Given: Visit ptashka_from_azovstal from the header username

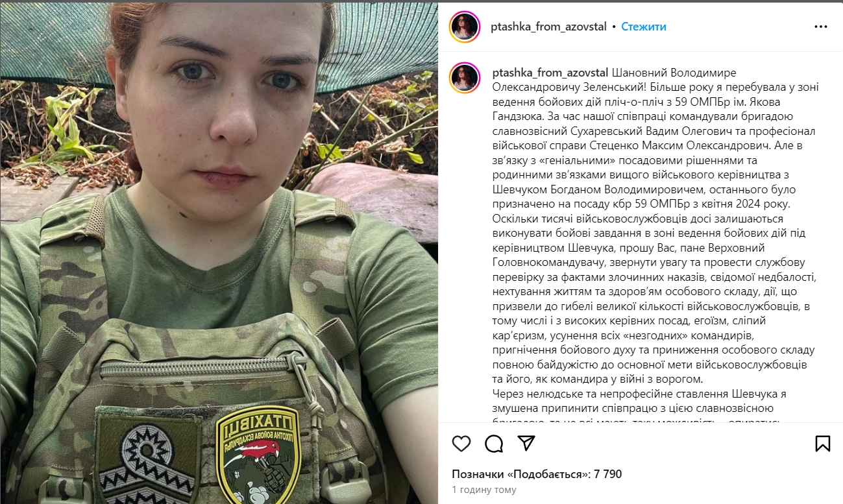Looking at the screenshot, I should (550, 27).
